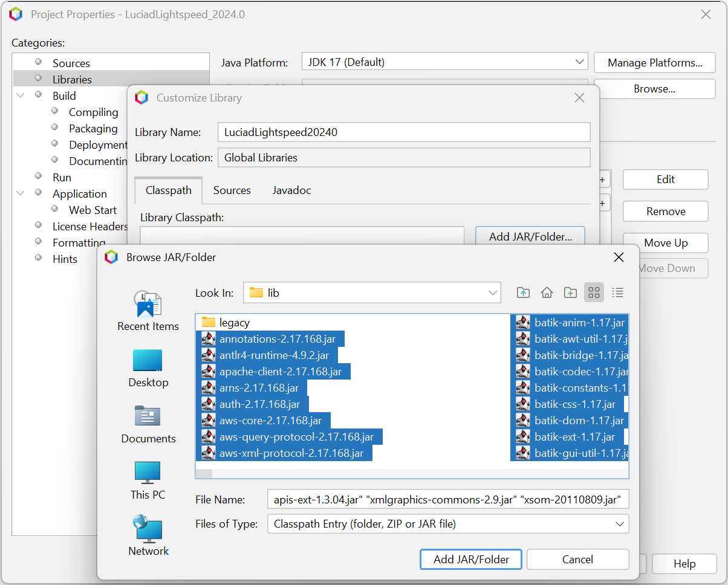Select the legacy folder
Image resolution: width=728 pixels, height=585 pixels.
click(x=226, y=323)
